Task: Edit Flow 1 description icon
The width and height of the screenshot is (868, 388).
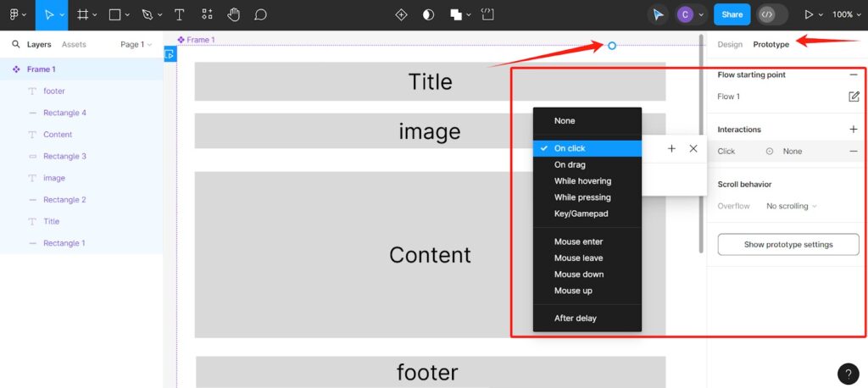Action: point(854,97)
